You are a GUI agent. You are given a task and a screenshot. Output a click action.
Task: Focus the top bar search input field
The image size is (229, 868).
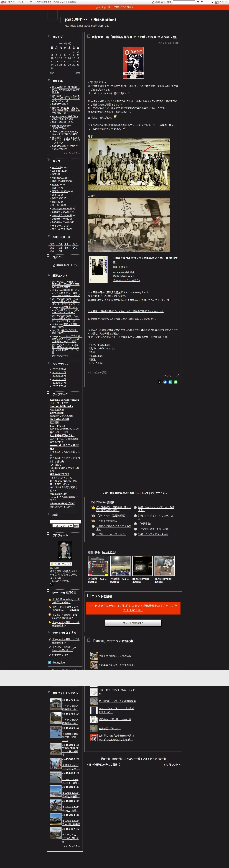pos(184,2)
